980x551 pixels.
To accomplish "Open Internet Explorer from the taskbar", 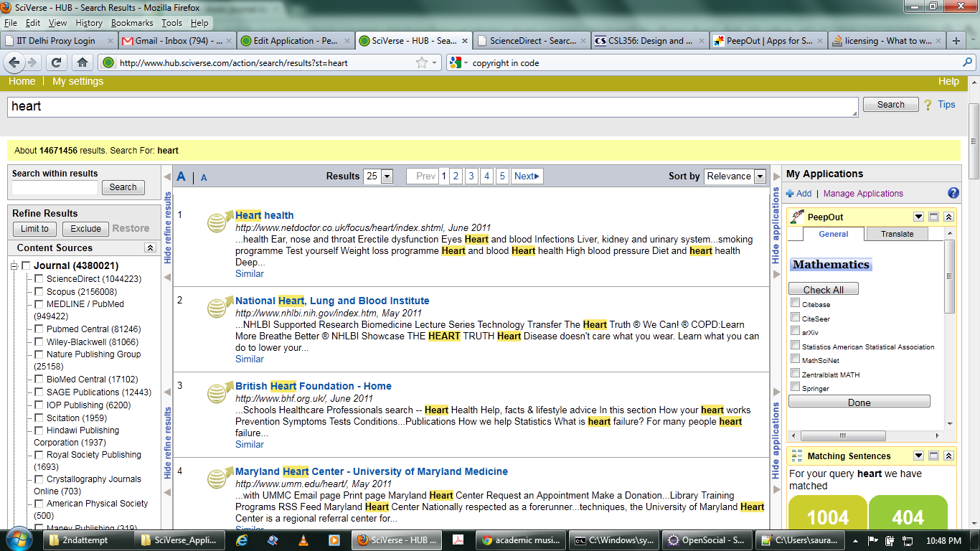I will tap(240, 540).
